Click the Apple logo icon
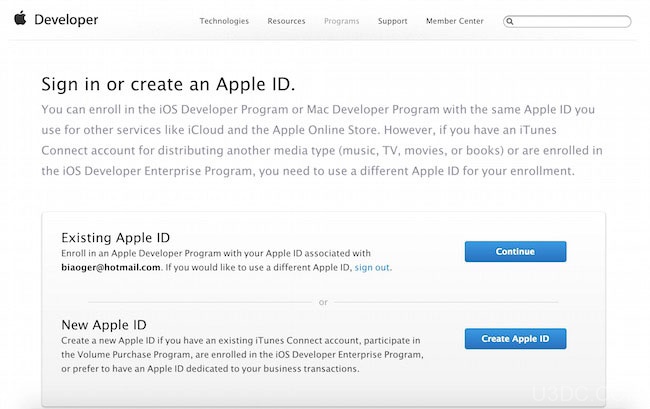 point(20,19)
